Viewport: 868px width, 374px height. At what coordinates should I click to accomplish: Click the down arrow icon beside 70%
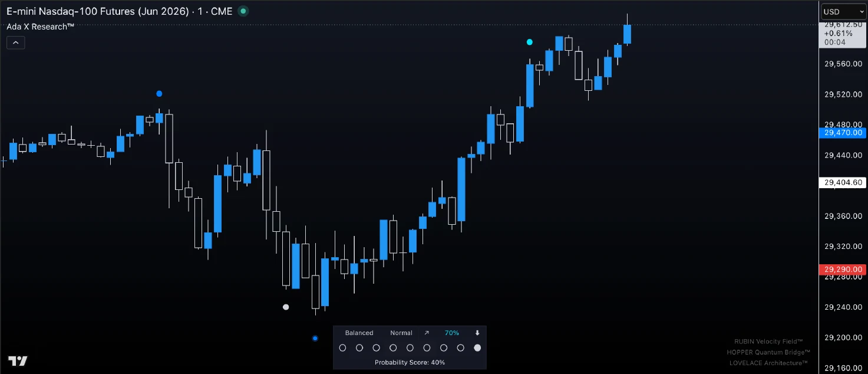[477, 333]
